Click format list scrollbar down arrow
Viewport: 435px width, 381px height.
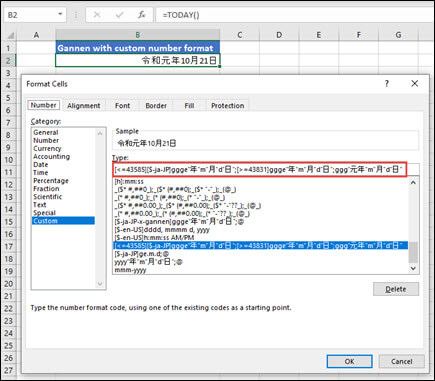pos(413,268)
